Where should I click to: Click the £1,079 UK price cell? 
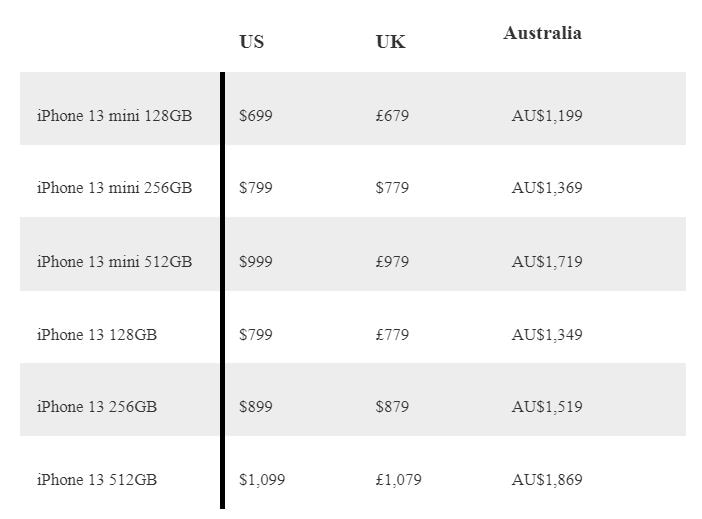(398, 479)
